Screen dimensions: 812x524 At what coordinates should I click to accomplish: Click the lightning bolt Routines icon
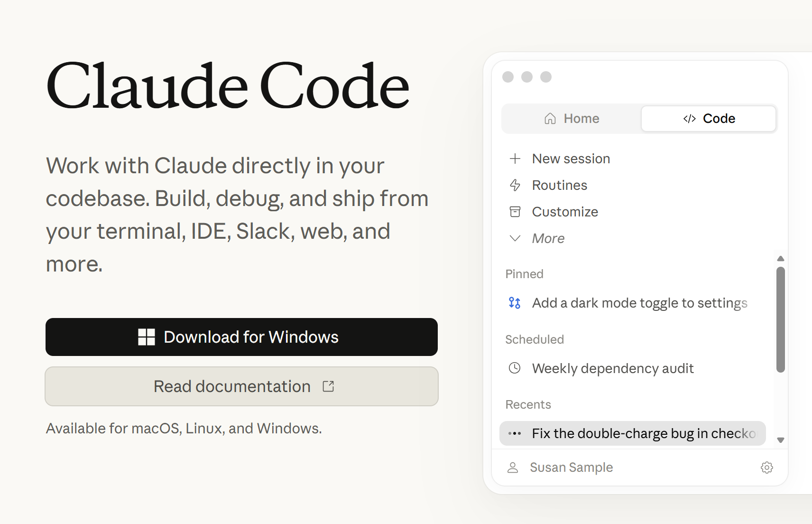[x=515, y=185]
